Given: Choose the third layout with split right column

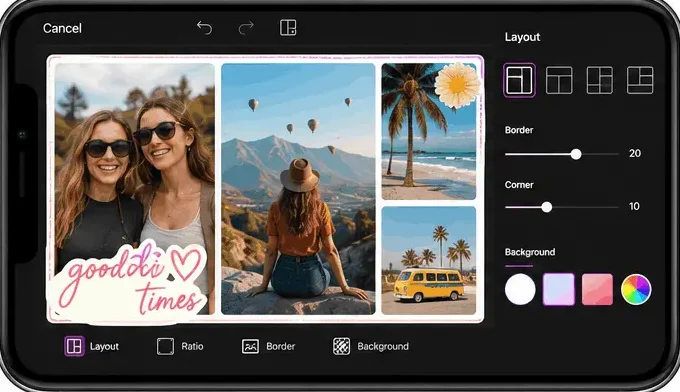Looking at the screenshot, I should [599, 80].
